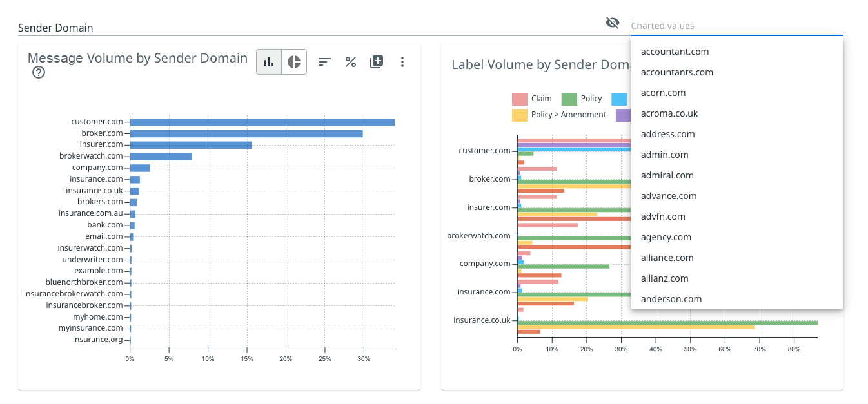Viewport: 868px width, 404px height.
Task: Open the three-dot more options menu
Action: 402,62
